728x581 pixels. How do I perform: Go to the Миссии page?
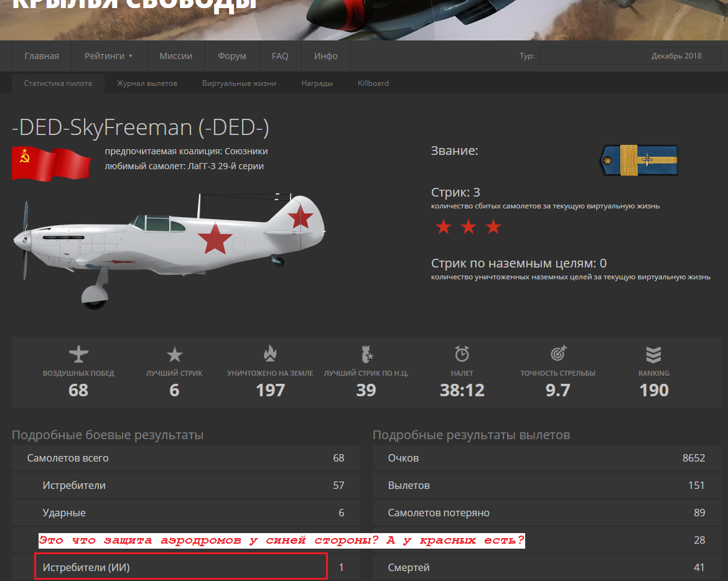pos(176,56)
